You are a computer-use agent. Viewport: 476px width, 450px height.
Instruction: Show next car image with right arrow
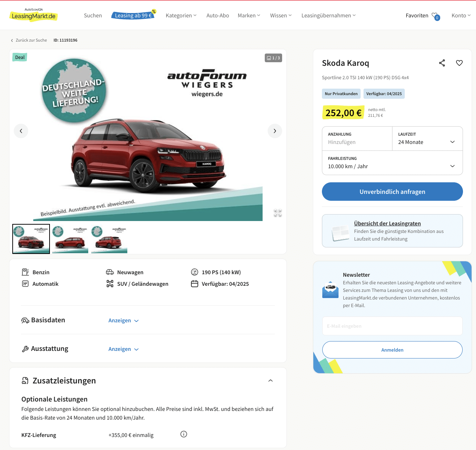click(275, 131)
